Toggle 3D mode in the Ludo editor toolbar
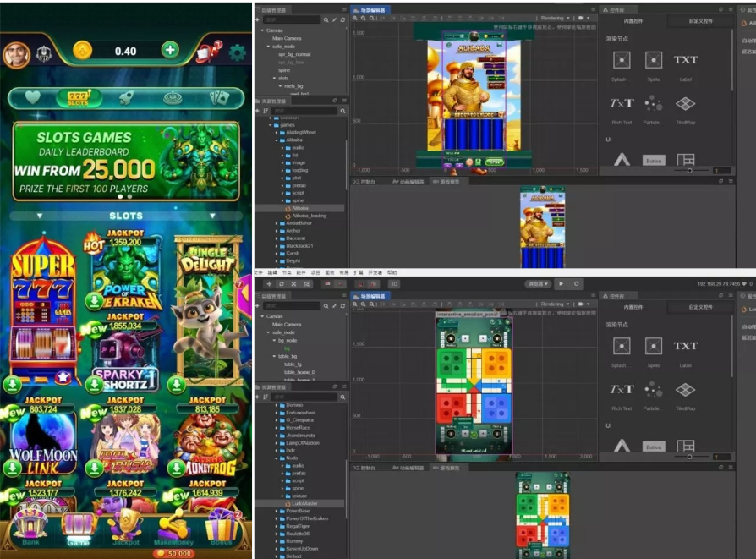 click(x=393, y=284)
